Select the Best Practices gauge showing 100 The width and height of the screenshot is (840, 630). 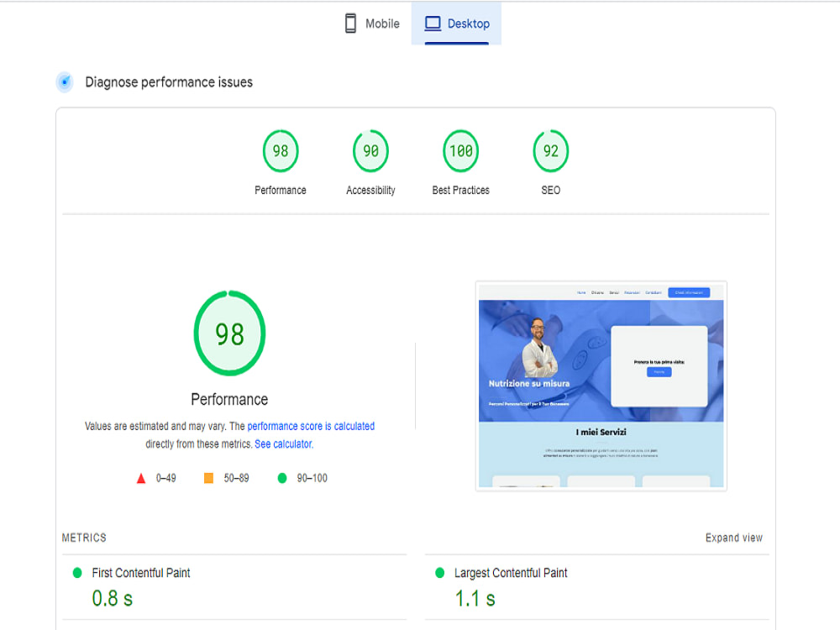point(460,150)
